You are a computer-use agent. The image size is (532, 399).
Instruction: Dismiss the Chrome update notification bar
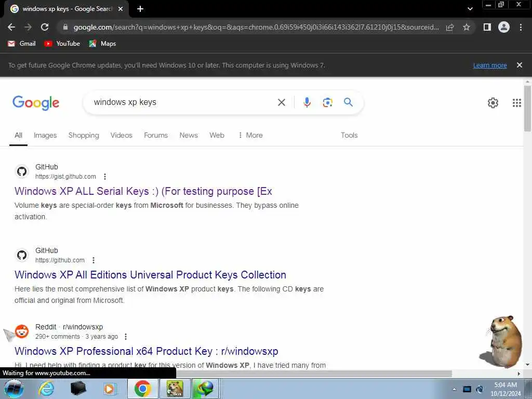point(520,65)
